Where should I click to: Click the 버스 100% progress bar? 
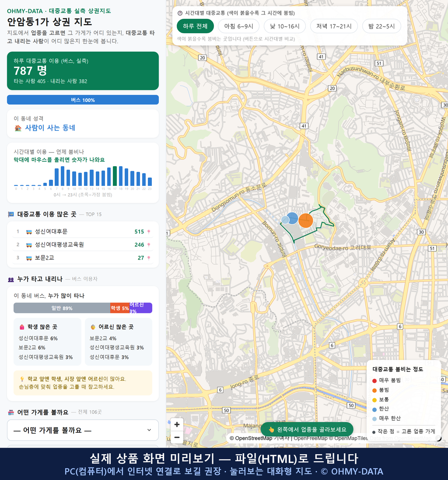(83, 100)
